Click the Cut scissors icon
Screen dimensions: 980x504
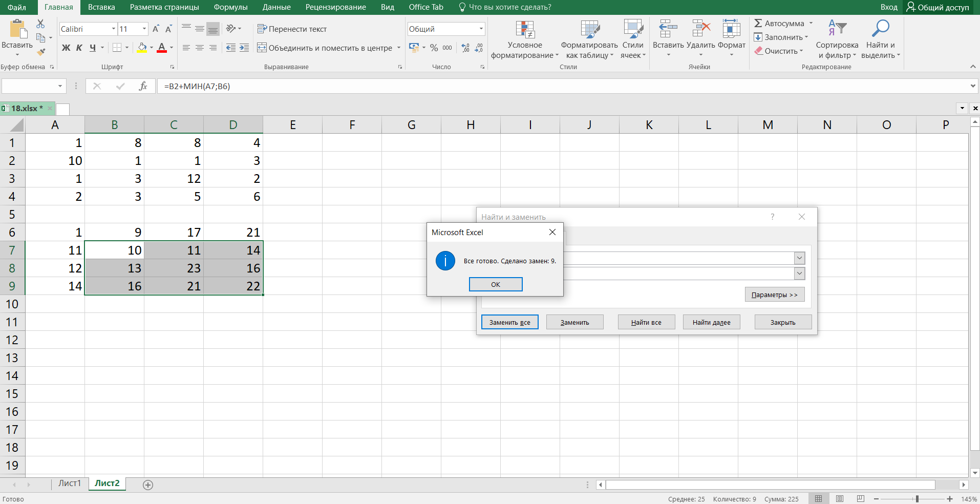40,24
